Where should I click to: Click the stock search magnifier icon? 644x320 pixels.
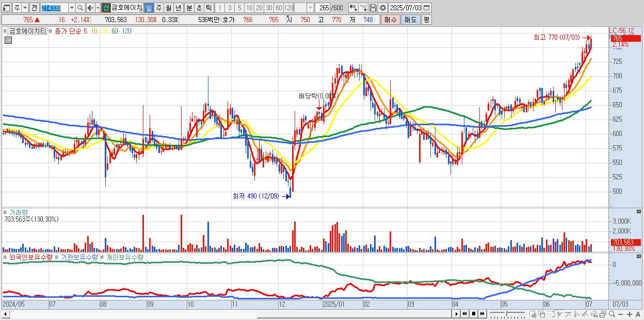81,8
